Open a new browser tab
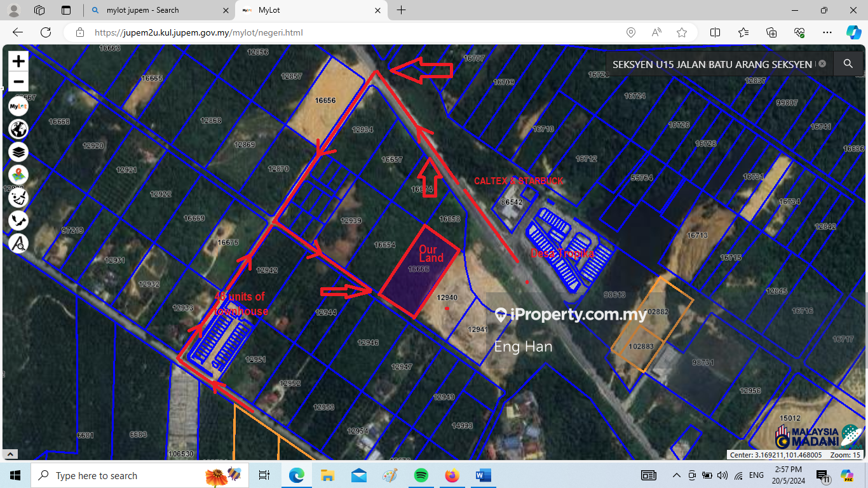868x488 pixels. click(x=401, y=10)
